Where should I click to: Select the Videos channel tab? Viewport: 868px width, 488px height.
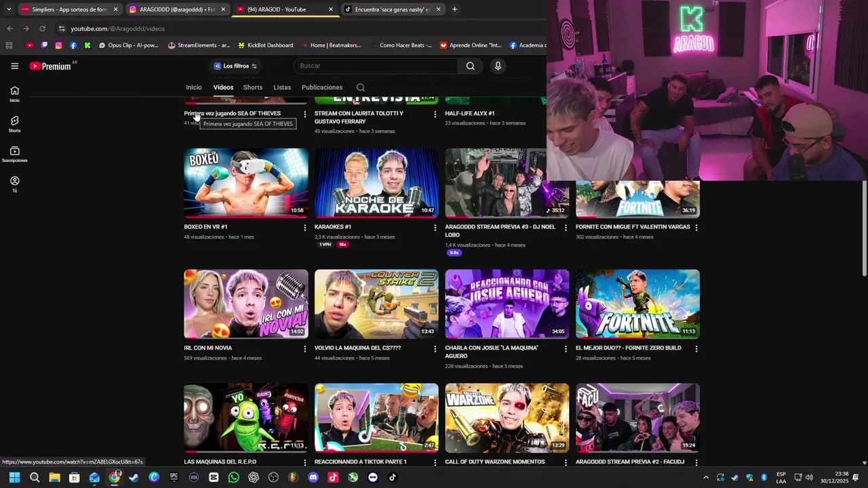pyautogui.click(x=223, y=87)
